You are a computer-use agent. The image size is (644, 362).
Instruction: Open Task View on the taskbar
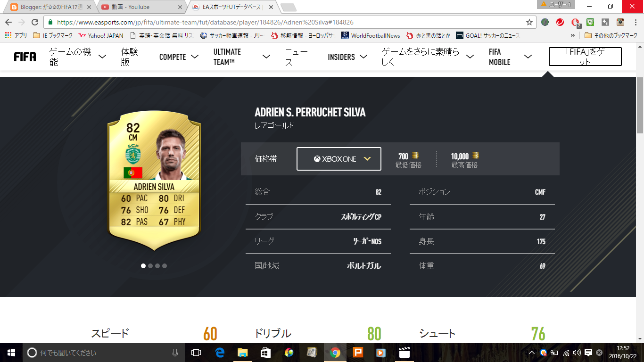196,353
